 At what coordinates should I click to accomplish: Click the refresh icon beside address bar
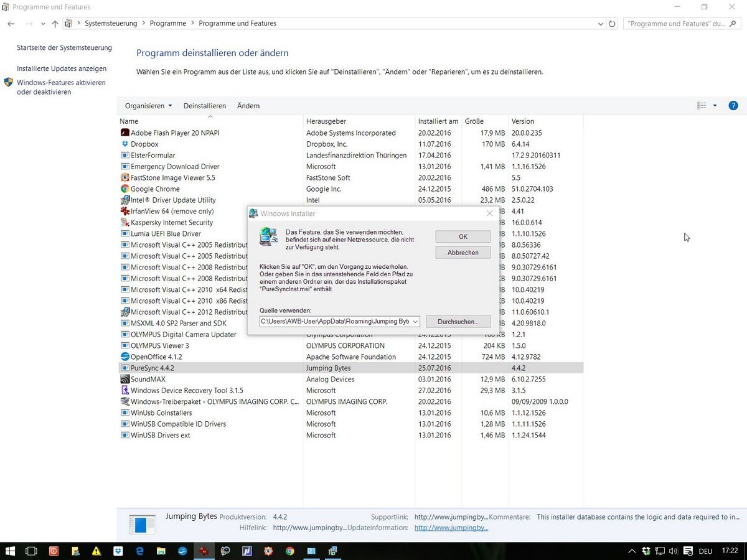(x=613, y=24)
